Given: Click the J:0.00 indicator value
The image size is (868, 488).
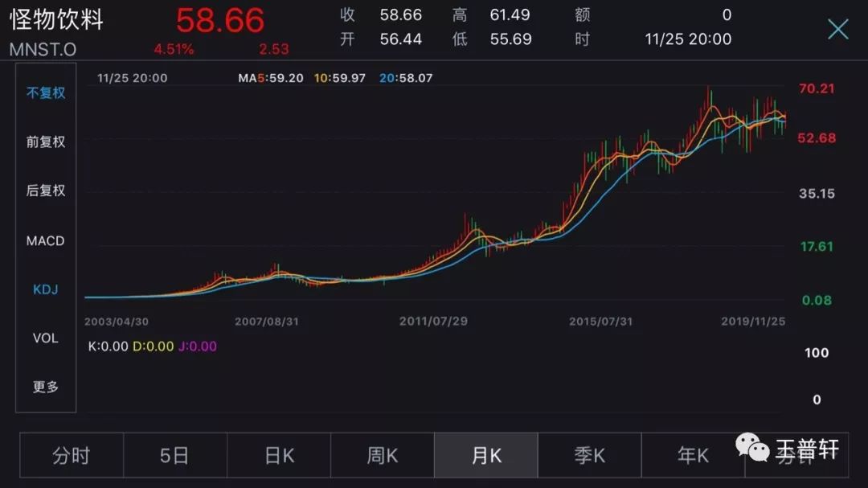Looking at the screenshot, I should point(198,347).
